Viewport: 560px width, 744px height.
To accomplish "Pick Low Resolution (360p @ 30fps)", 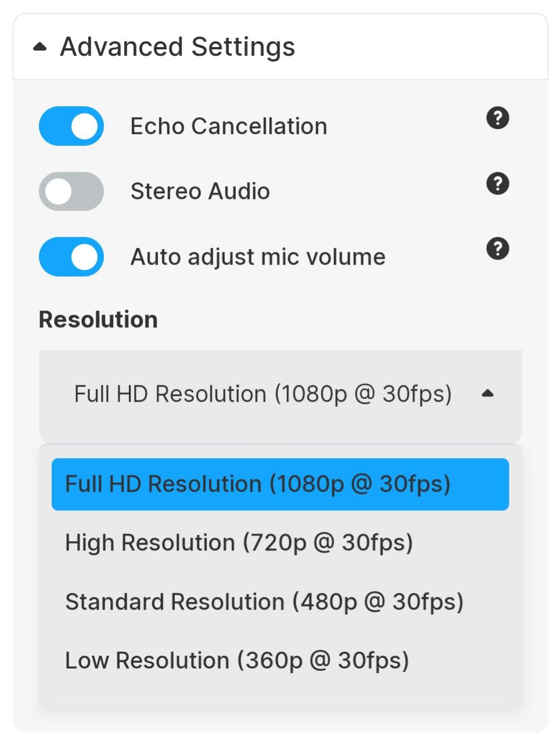I will pos(237,660).
